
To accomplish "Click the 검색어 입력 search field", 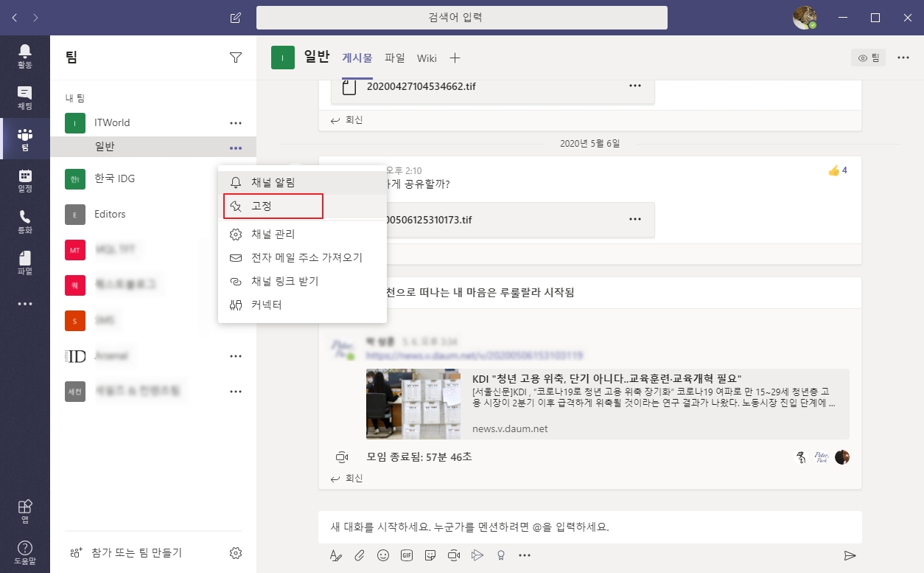I will [461, 18].
